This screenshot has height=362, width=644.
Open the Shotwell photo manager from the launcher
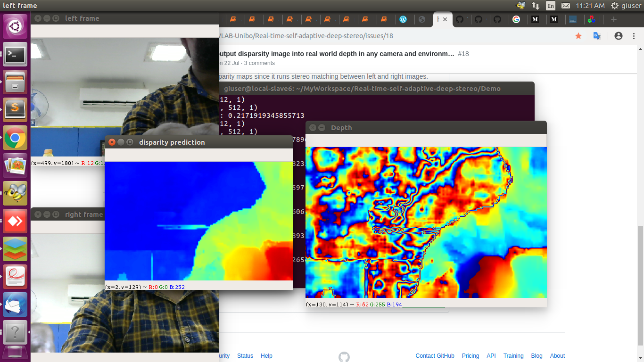15,165
